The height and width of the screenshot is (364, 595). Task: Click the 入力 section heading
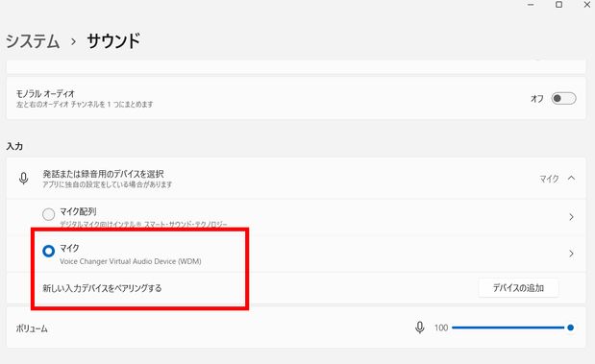[14, 146]
